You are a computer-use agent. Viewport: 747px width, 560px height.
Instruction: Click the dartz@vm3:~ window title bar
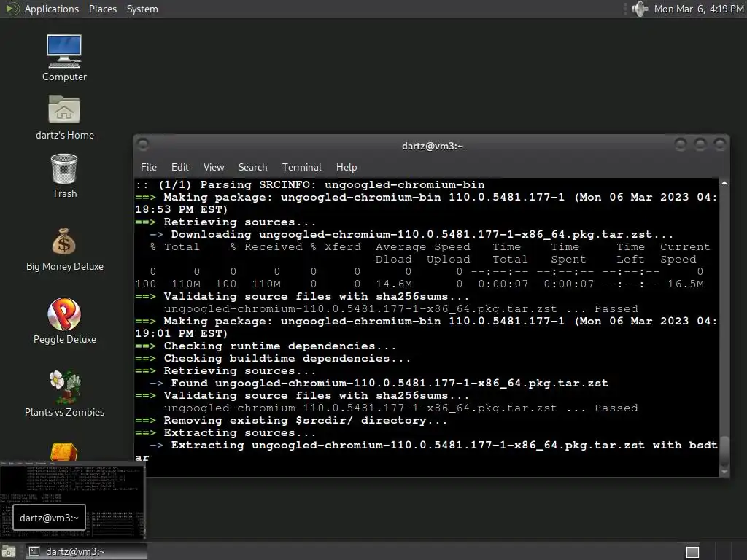(x=432, y=146)
